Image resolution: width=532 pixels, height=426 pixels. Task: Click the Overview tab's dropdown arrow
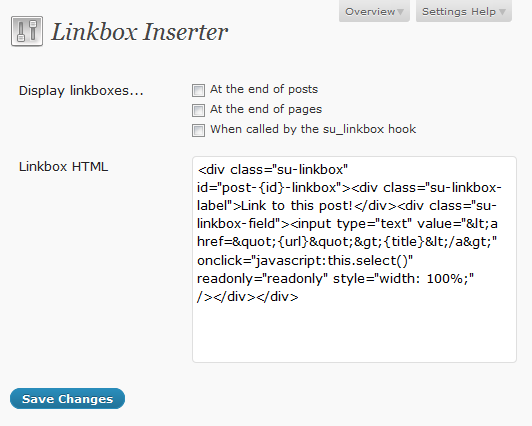400,12
